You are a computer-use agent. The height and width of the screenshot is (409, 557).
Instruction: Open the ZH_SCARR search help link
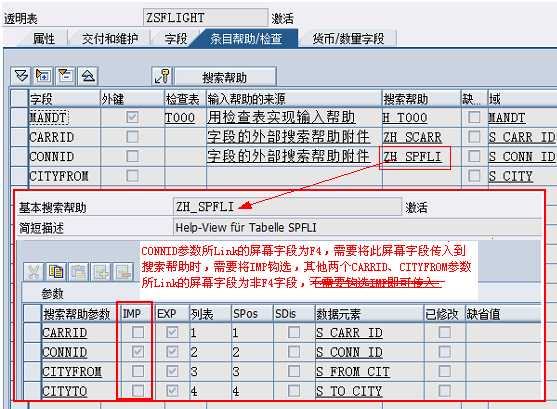(412, 137)
